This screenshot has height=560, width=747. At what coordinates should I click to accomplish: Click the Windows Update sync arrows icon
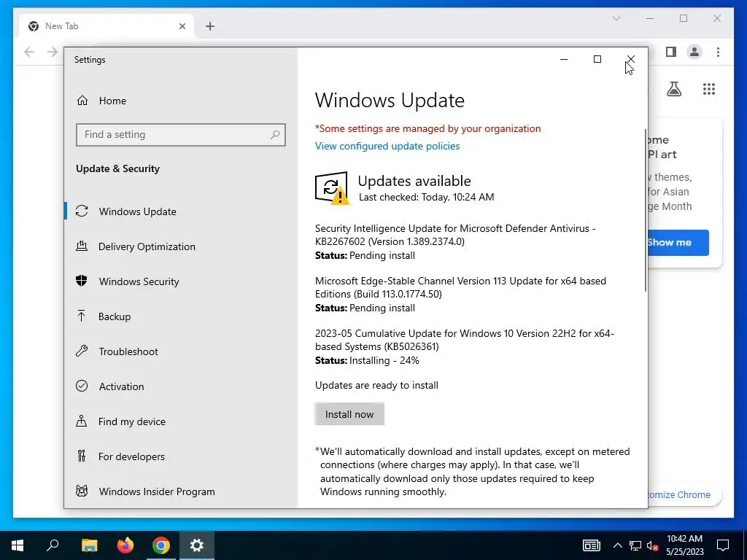coord(82,211)
